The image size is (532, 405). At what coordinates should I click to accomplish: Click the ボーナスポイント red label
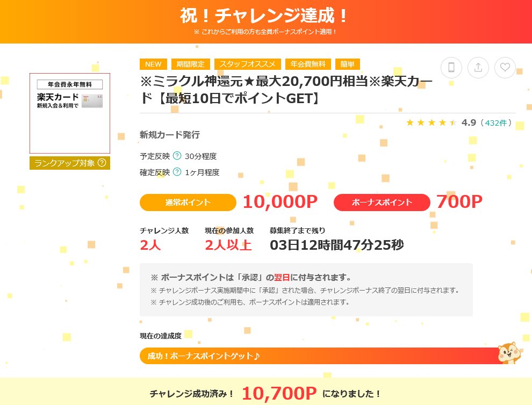point(382,202)
